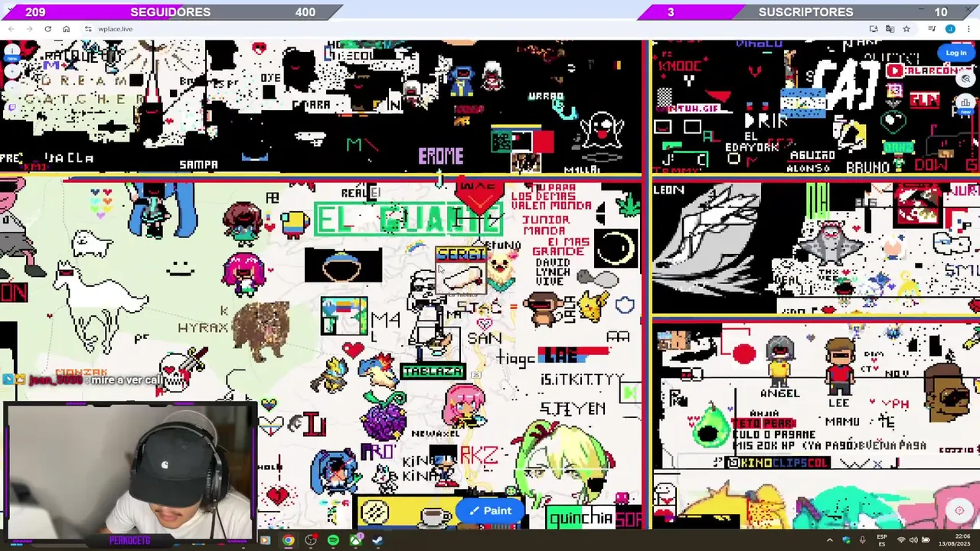Click the quinchia label near Paint button
Viewport: 980px width, 551px height.
[x=581, y=518]
